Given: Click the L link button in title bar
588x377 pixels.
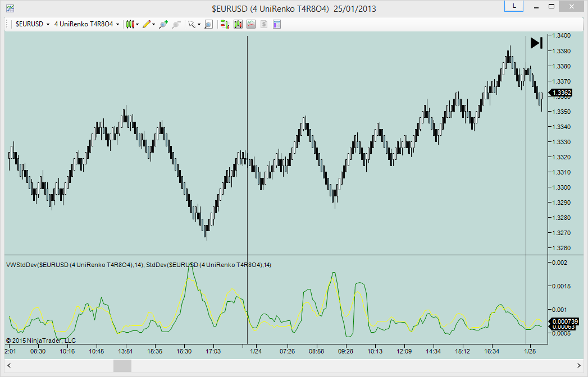Looking at the screenshot, I should pos(514,6).
